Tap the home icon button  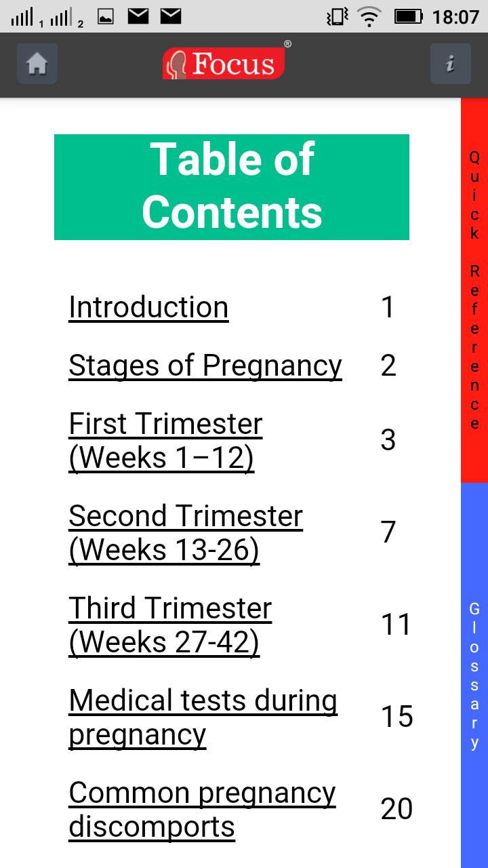click(37, 64)
